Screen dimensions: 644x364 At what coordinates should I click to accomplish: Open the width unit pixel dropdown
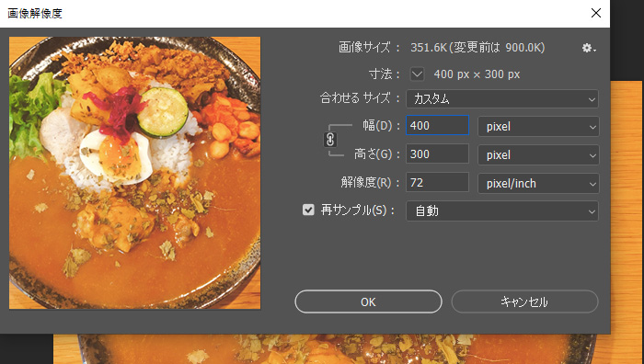[x=538, y=127]
